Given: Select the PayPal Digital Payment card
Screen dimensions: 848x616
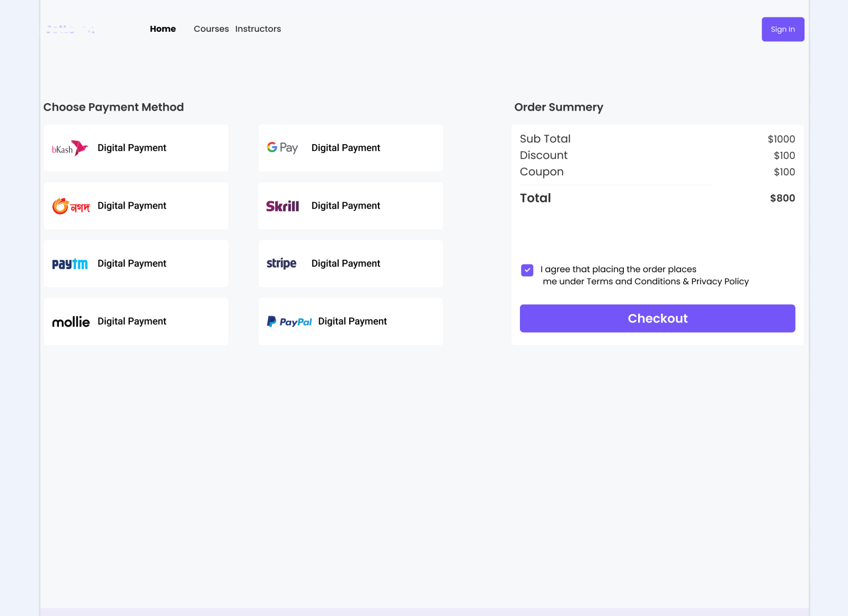Looking at the screenshot, I should (x=350, y=321).
